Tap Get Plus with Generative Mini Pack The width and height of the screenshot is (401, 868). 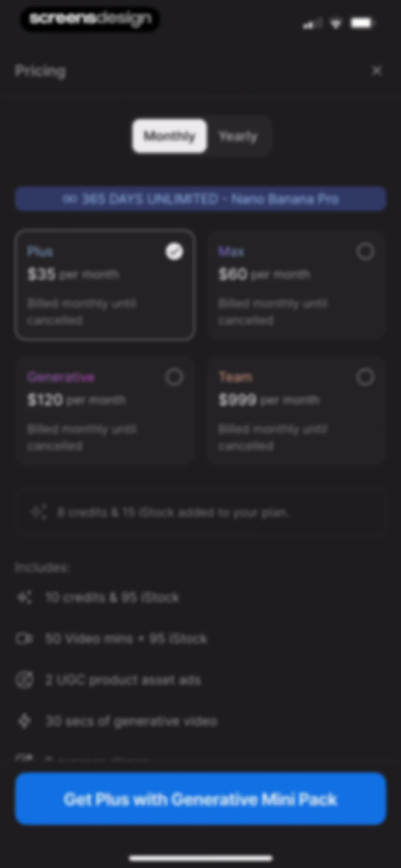pyautogui.click(x=200, y=799)
